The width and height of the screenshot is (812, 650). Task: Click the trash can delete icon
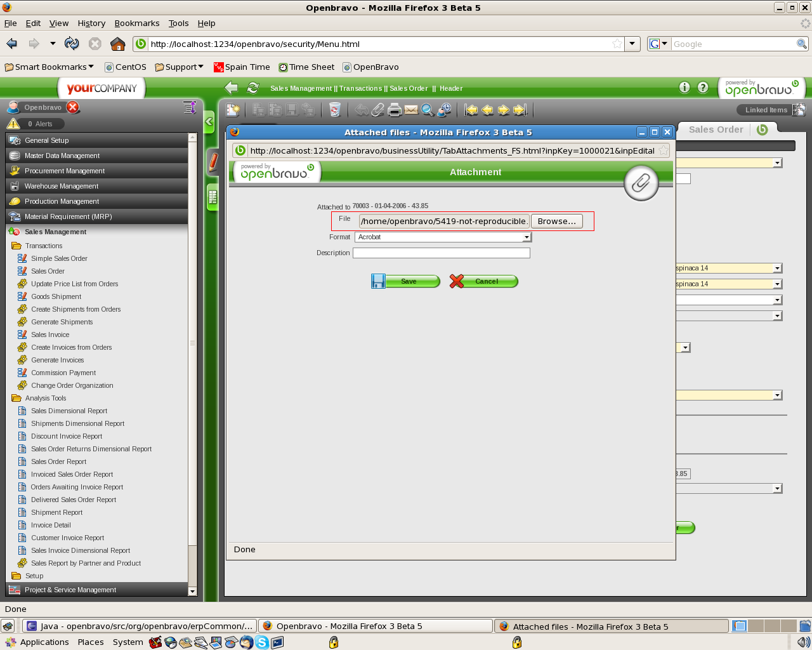[x=335, y=110]
